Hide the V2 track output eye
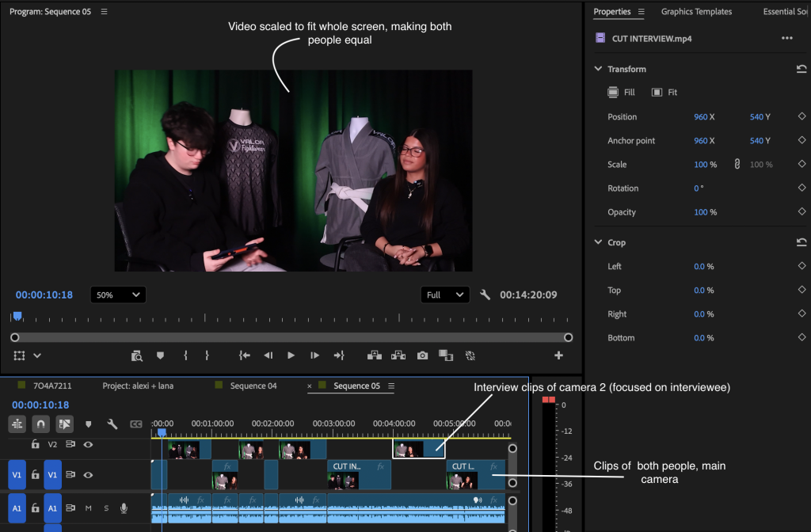Screen dimensions: 811x532 (88, 445)
